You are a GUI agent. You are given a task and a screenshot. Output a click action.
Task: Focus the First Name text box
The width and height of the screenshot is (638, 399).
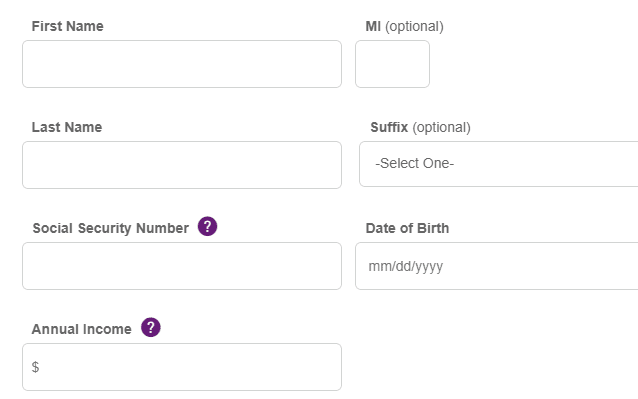coord(182,64)
